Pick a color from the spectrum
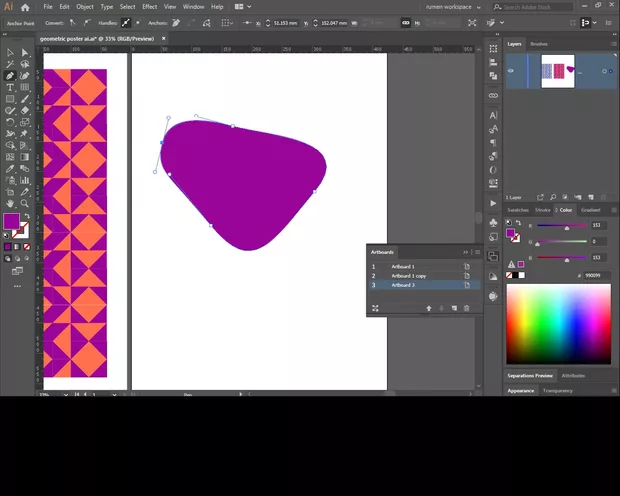This screenshot has width=620, height=496. [x=557, y=325]
